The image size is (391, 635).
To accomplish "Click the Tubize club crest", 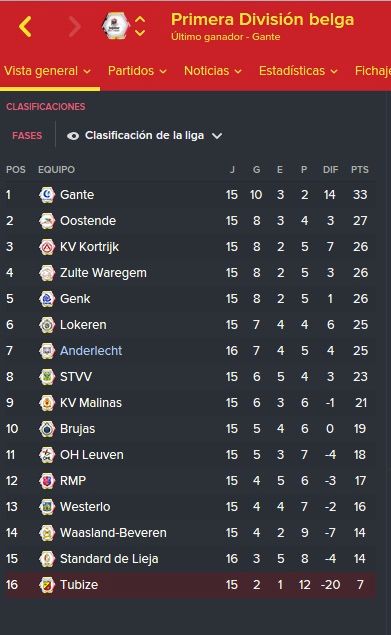I will point(47,585).
